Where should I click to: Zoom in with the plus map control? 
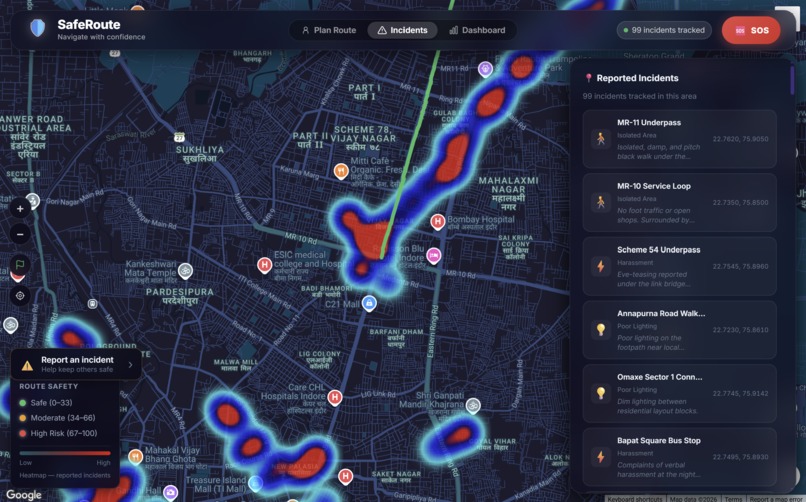[20, 209]
